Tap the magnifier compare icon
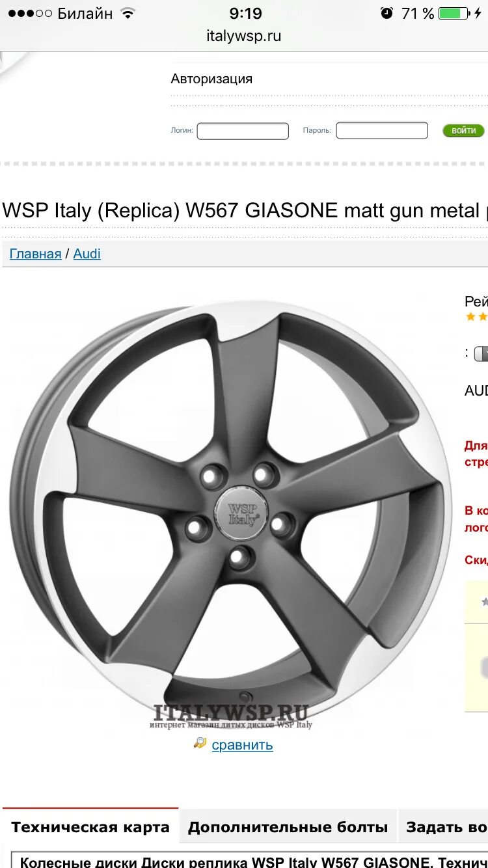488x868 pixels. [200, 742]
